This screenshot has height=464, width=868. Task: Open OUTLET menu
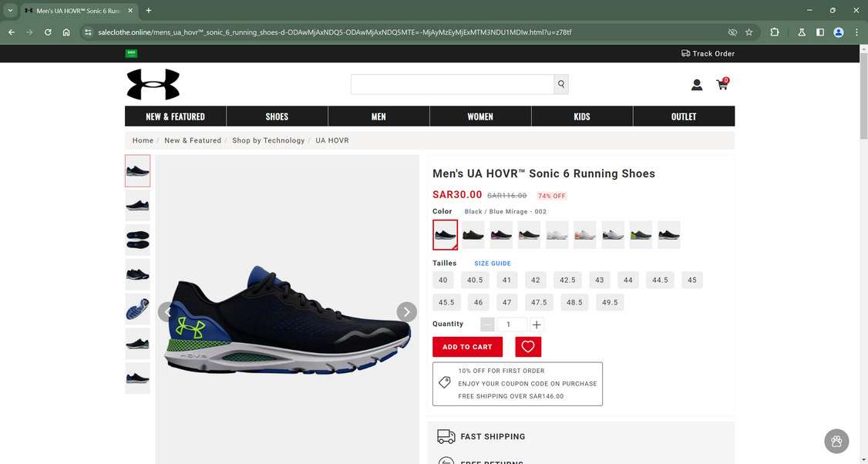[684, 116]
